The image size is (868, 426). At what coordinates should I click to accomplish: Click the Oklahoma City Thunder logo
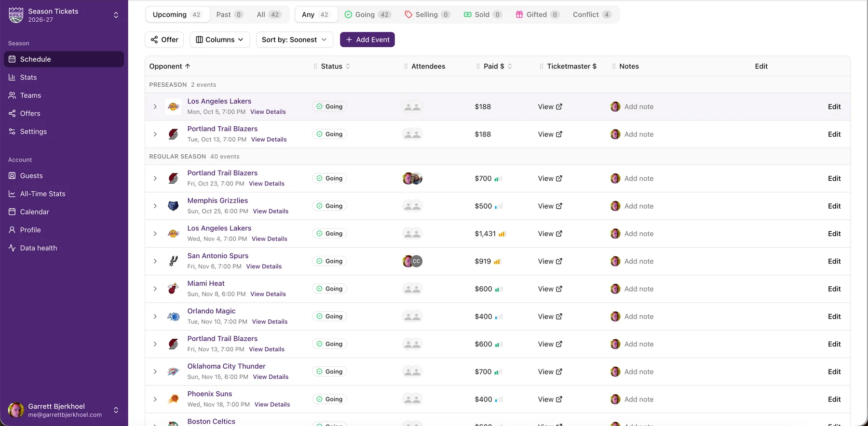(x=173, y=372)
